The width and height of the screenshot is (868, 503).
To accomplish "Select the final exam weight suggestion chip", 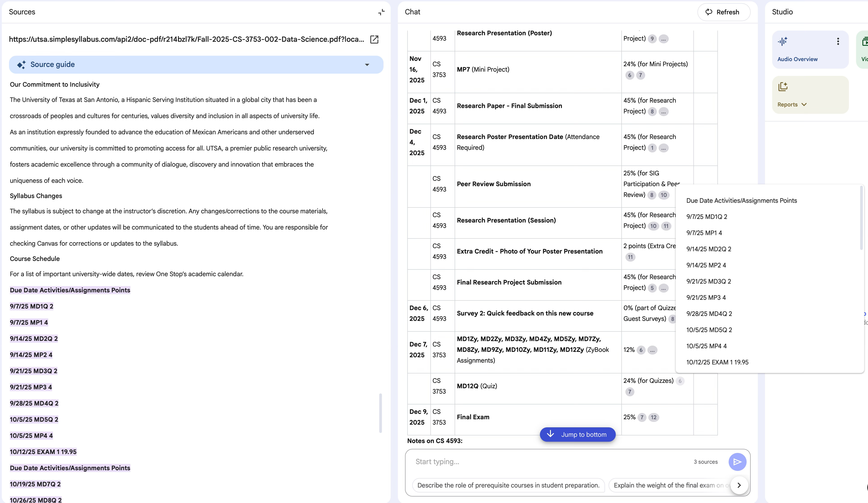I will point(668,485).
